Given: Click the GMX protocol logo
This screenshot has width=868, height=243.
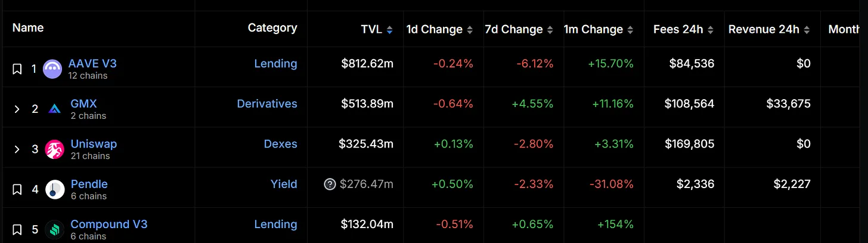Looking at the screenshot, I should tap(55, 109).
